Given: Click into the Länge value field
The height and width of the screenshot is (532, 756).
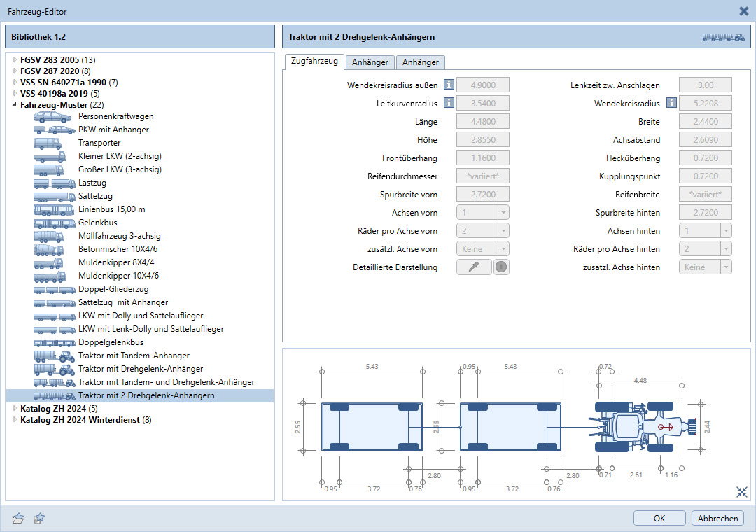Looking at the screenshot, I should point(482,122).
